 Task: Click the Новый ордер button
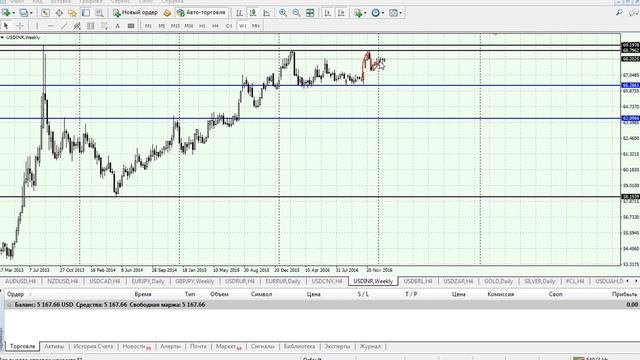pos(136,13)
